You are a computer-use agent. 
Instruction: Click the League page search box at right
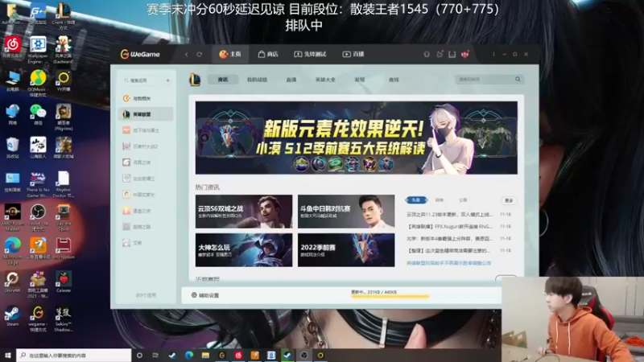coord(489,79)
